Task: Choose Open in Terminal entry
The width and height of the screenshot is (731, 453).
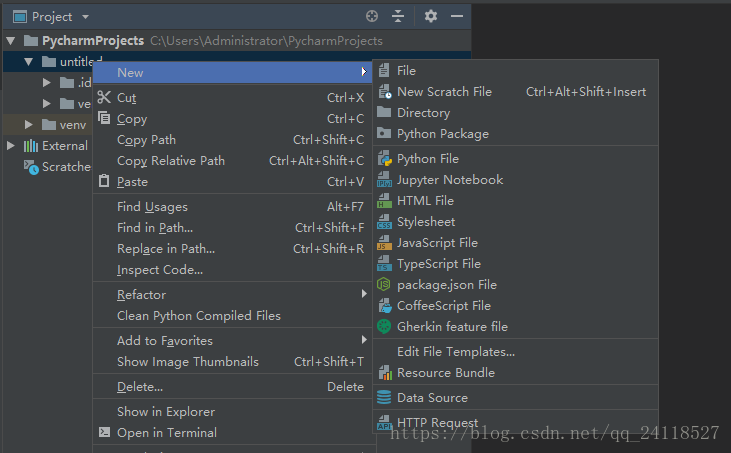Action: click(232, 432)
